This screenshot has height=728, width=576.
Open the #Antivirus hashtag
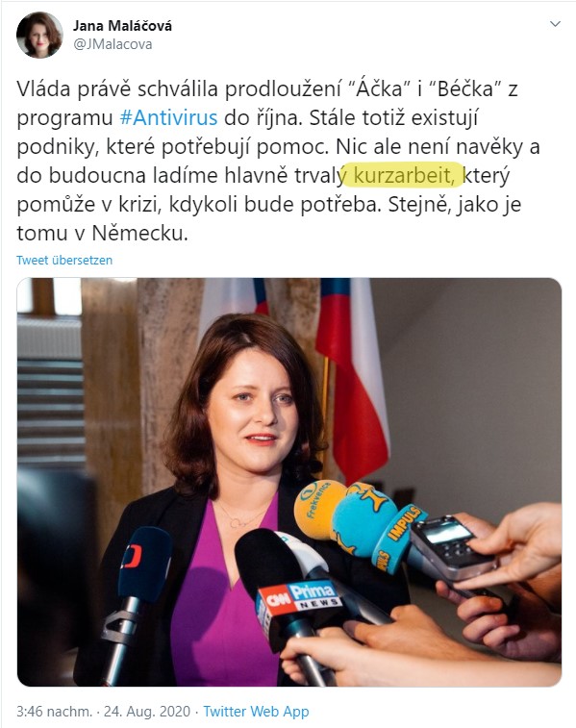pyautogui.click(x=168, y=117)
